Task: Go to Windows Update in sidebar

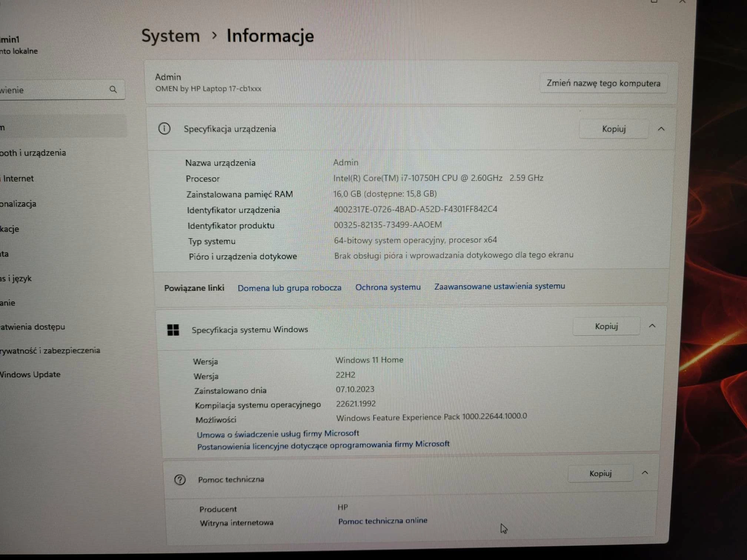Action: tap(30, 374)
